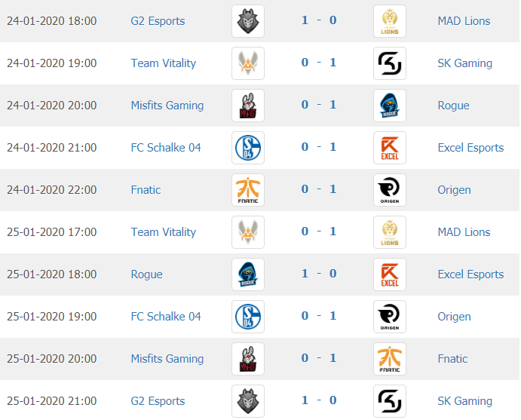Click Misfits logo in 24-01 20:00 match
The image size is (521, 420).
pyautogui.click(x=248, y=106)
